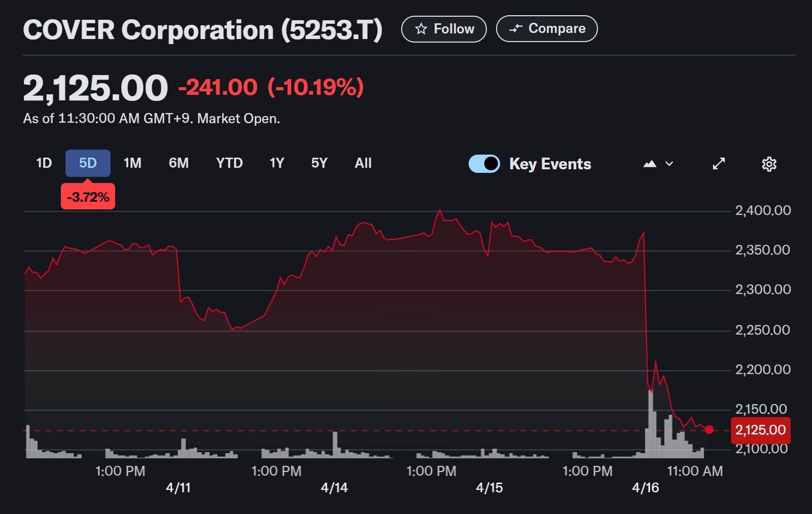Open the fullscreen chart expand icon
This screenshot has height=514, width=812.
coord(719,164)
